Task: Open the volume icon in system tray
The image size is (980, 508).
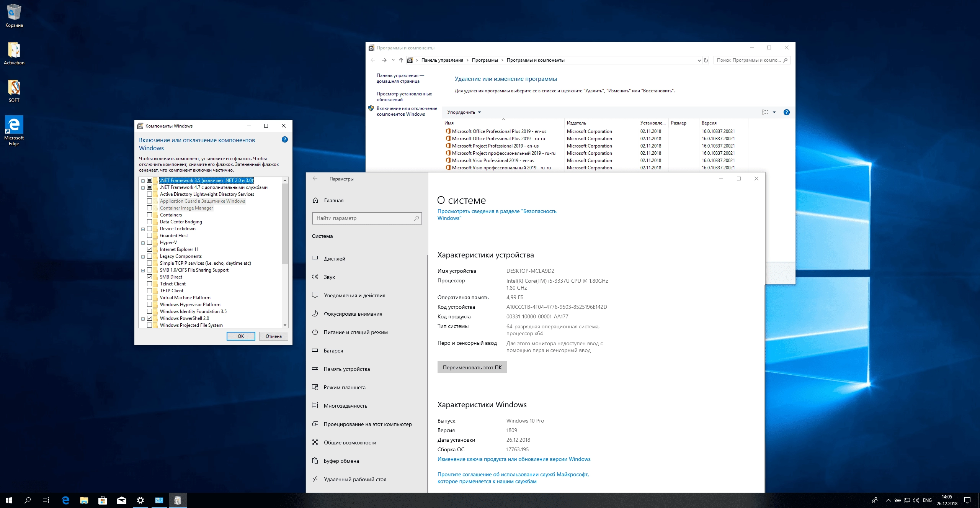Action: (x=916, y=500)
